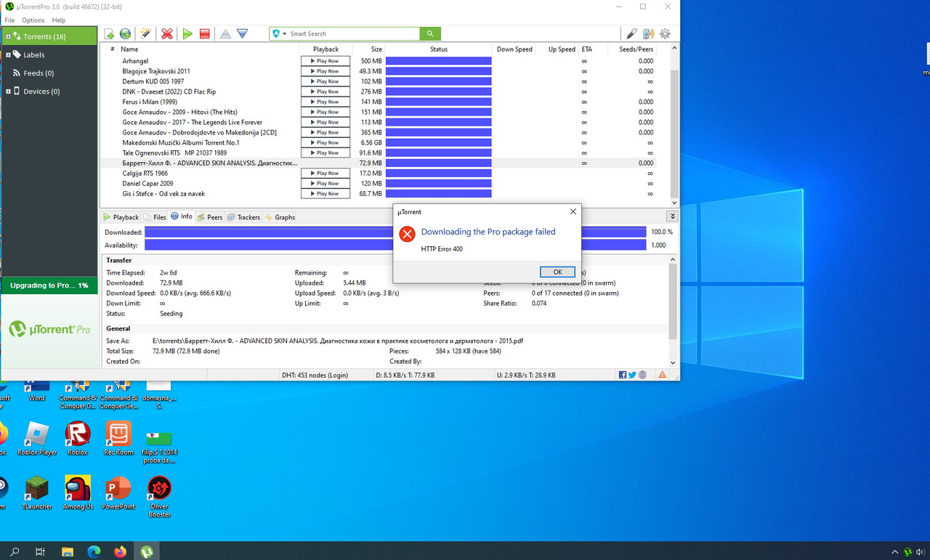Viewport: 930px width, 560px height.
Task: Click the uTorrent taskbar button
Action: pos(146,551)
